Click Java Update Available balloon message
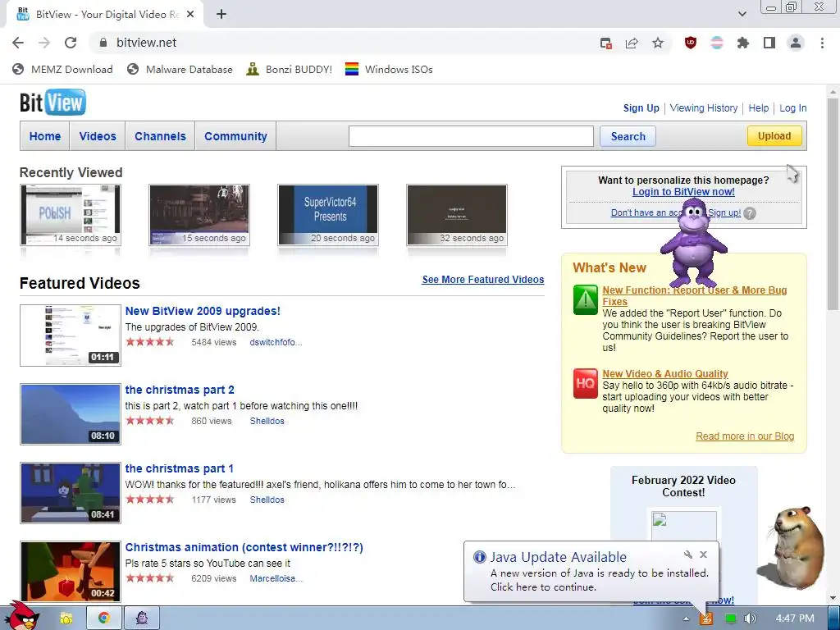Viewport: 840px width, 630px height. tap(591, 571)
